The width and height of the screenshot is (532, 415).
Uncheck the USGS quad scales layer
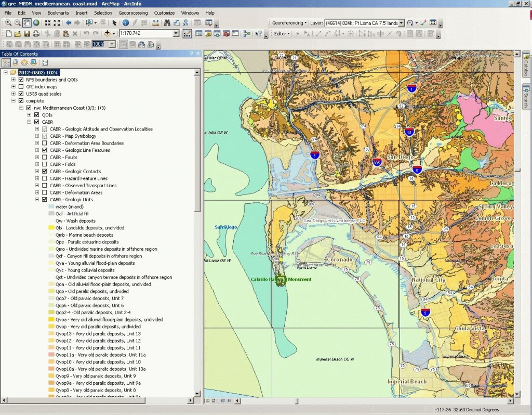click(20, 94)
